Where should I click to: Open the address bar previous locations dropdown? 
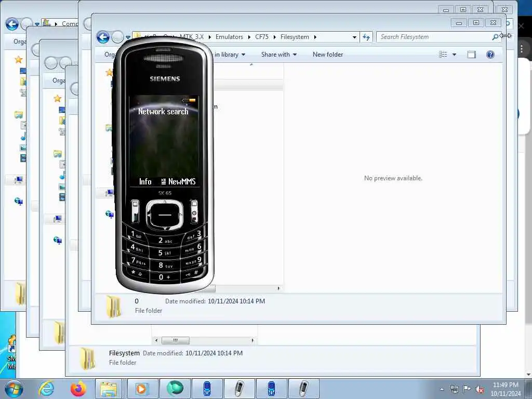(x=354, y=37)
